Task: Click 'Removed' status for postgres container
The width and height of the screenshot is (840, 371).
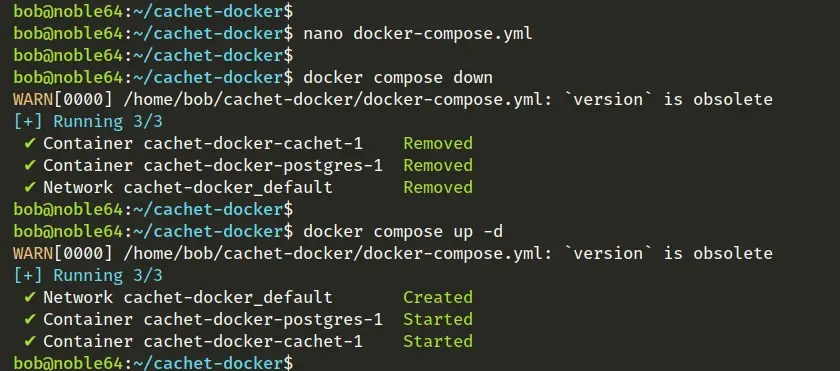Action: (438, 165)
